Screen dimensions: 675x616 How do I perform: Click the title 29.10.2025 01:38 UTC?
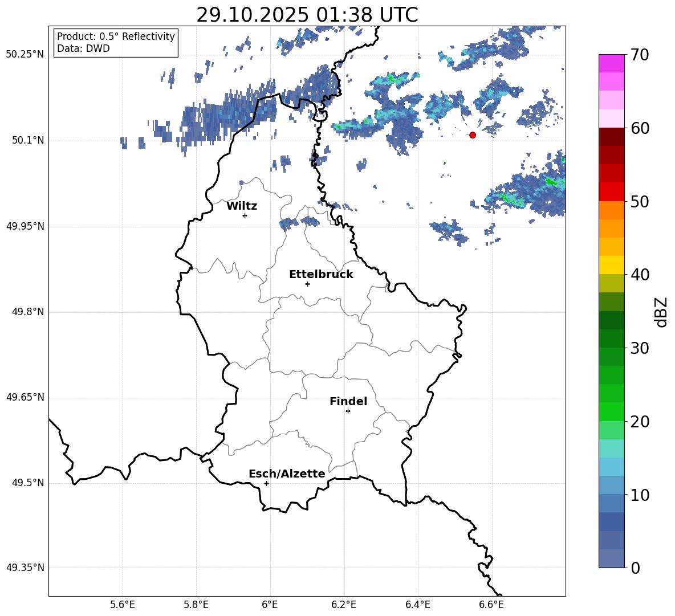307,15
